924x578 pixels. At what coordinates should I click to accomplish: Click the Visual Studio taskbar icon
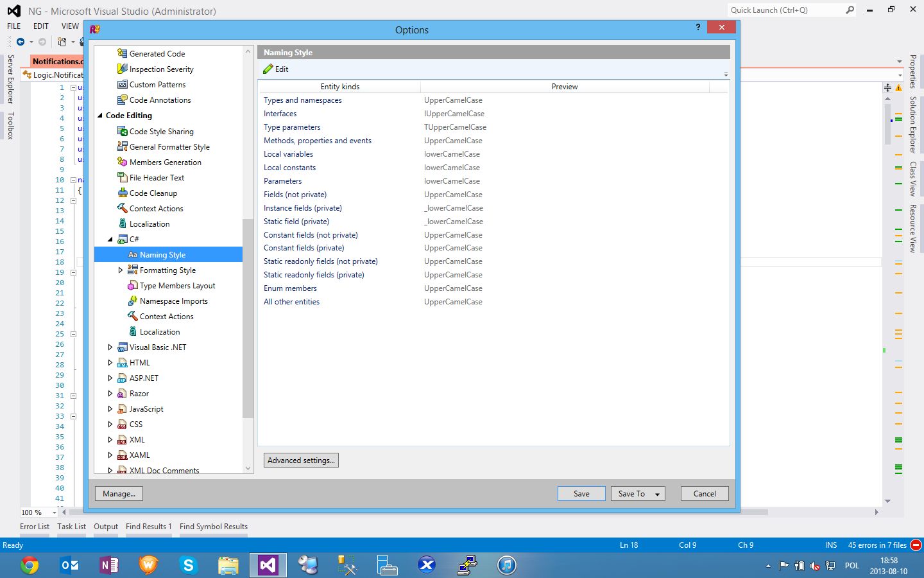pos(268,565)
